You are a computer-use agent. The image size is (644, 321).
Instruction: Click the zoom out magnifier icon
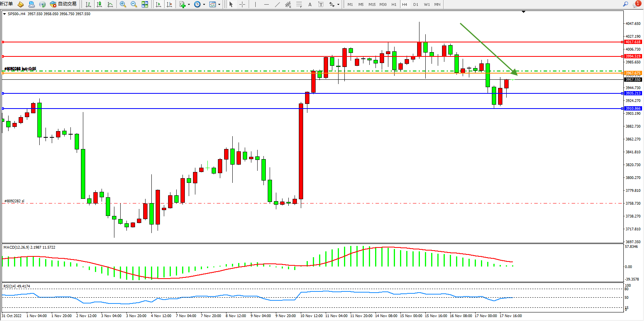[x=133, y=4]
